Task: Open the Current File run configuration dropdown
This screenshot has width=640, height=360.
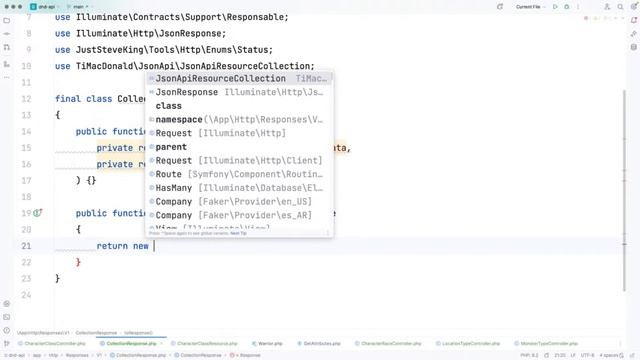Action: tap(531, 7)
